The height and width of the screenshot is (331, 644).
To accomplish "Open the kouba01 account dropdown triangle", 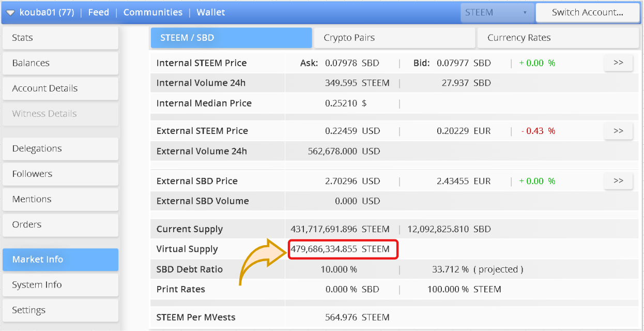I will pos(10,13).
